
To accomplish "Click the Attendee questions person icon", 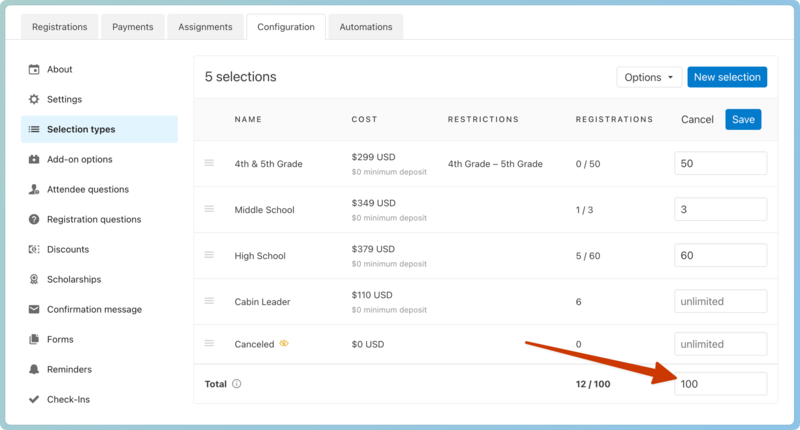I will click(x=34, y=190).
